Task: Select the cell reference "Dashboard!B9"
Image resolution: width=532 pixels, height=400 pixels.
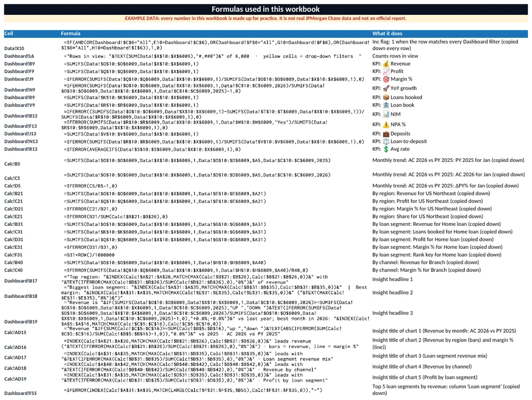Action: 19,64
